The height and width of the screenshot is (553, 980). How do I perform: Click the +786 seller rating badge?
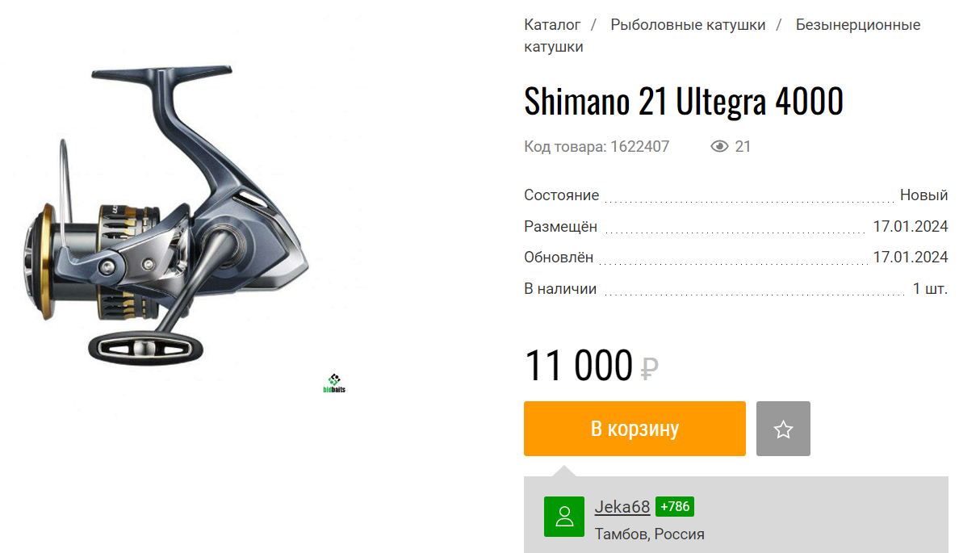[x=675, y=507]
